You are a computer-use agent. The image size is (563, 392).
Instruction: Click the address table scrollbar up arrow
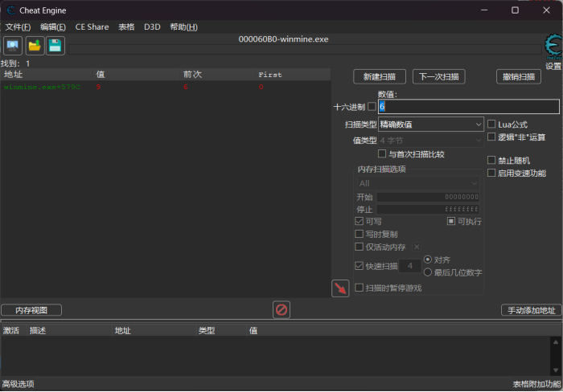(x=556, y=341)
